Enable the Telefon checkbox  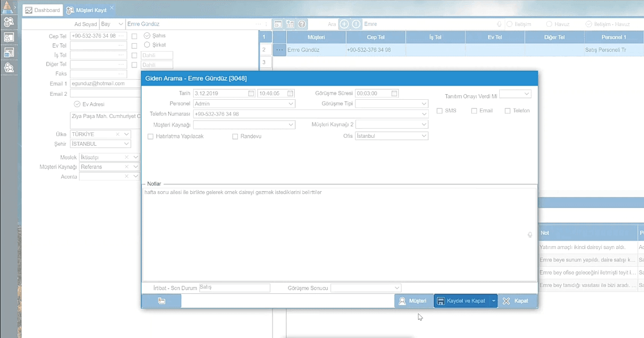coord(508,111)
